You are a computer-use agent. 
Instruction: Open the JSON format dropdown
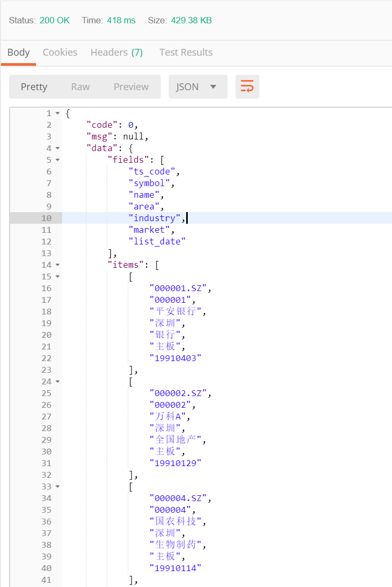click(198, 86)
